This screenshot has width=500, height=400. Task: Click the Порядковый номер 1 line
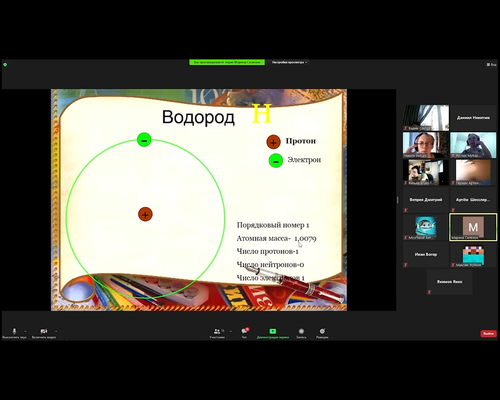[273, 225]
